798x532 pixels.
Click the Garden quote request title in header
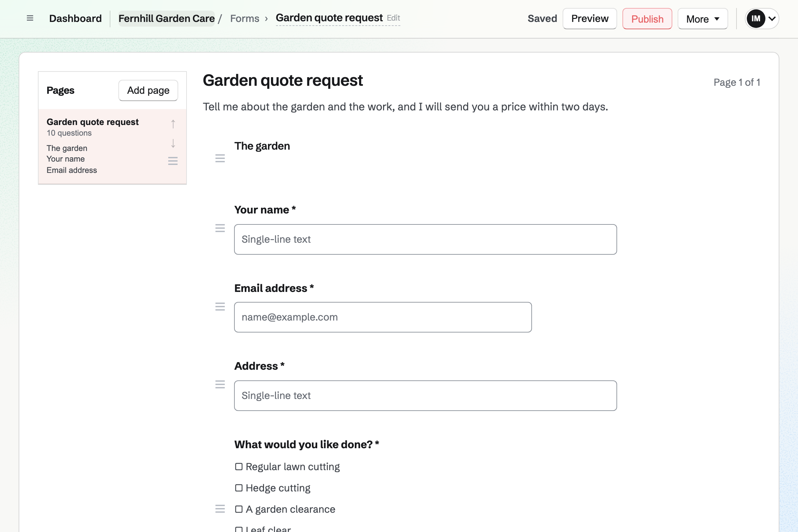pyautogui.click(x=329, y=18)
